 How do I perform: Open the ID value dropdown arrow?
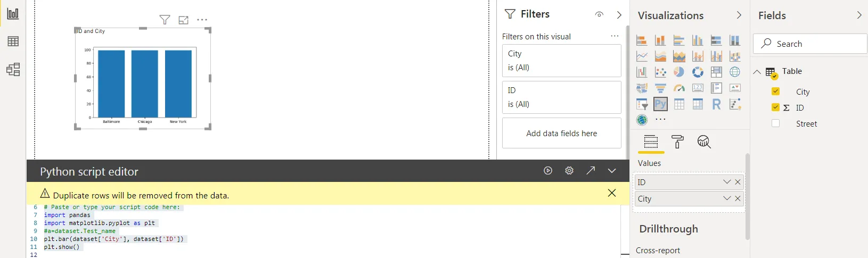point(727,182)
